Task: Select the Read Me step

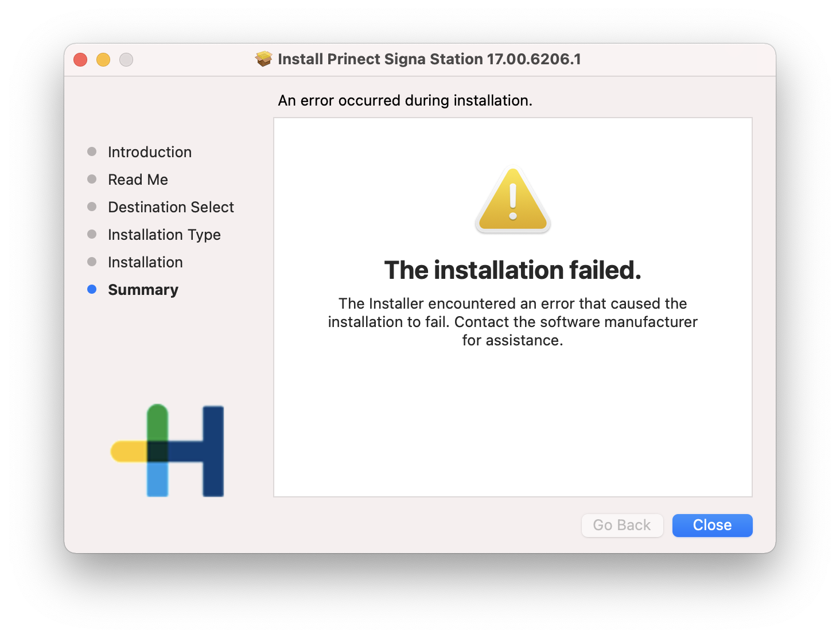Action: point(138,180)
